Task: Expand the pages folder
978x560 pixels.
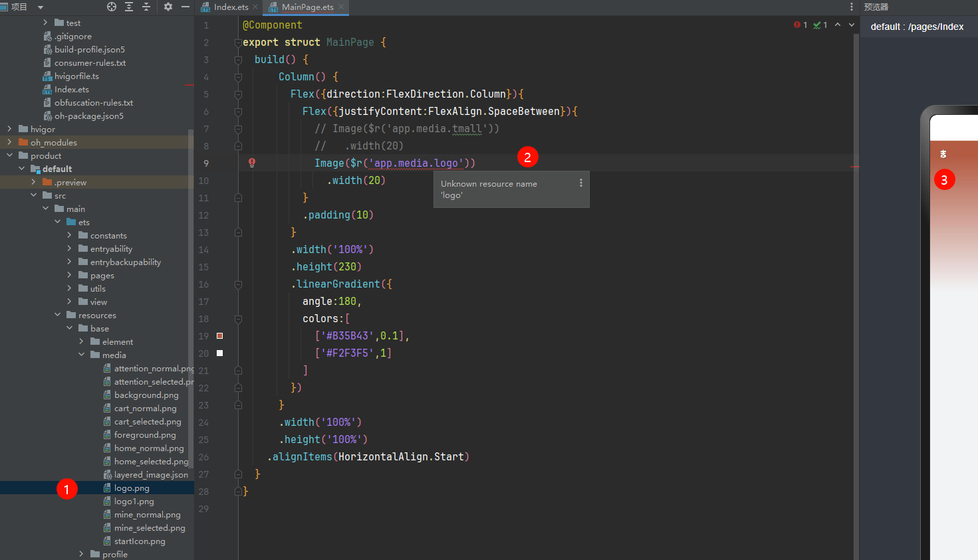Action: [69, 275]
